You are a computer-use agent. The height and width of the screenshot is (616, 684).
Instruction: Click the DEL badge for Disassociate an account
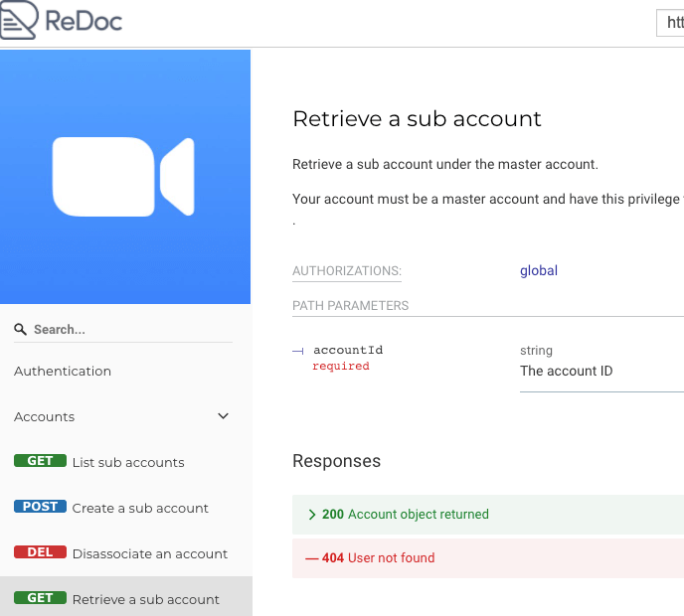pyautogui.click(x=40, y=552)
